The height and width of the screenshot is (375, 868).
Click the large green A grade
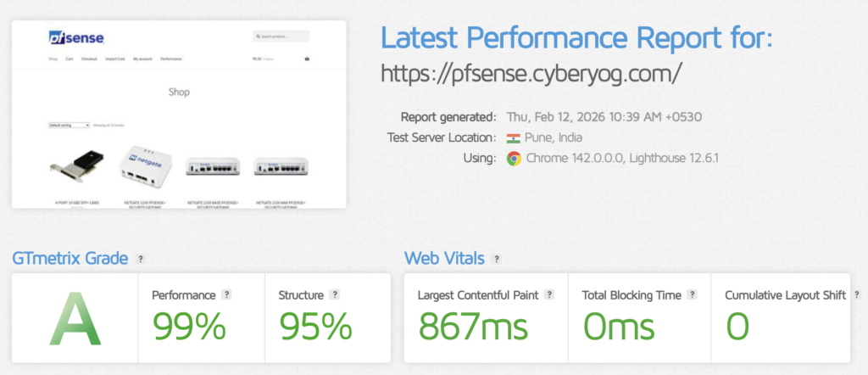coord(75,318)
